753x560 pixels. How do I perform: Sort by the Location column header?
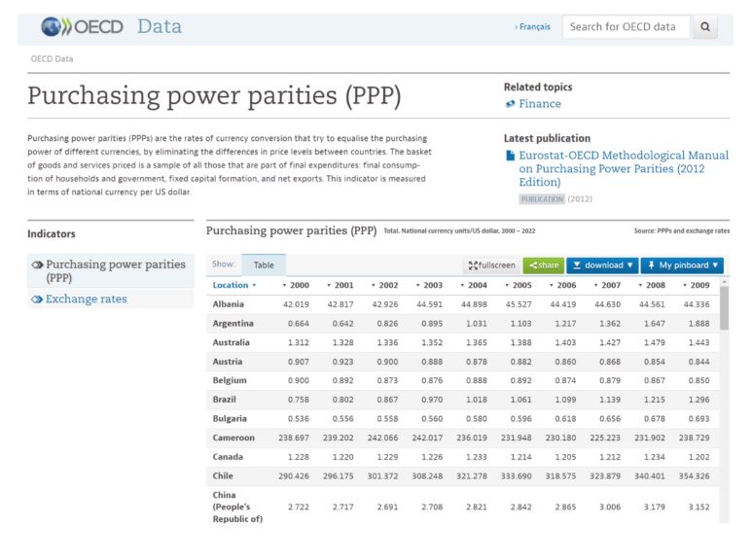click(234, 285)
